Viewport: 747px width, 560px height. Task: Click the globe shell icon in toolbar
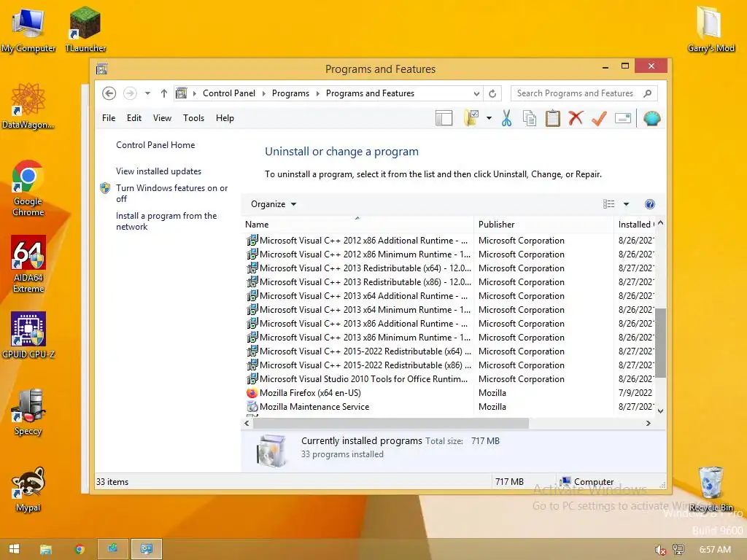651,118
